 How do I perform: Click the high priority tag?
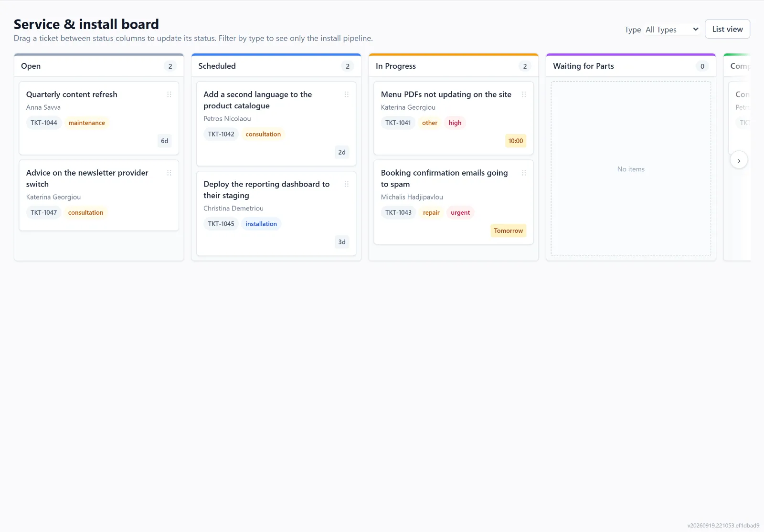[x=455, y=123]
